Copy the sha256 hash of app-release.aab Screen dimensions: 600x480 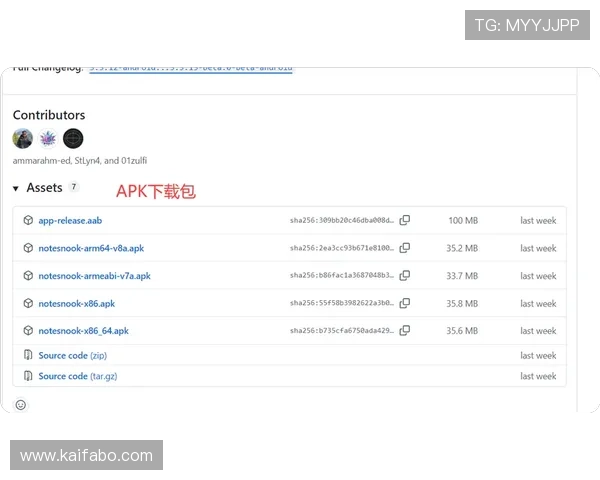[405, 220]
